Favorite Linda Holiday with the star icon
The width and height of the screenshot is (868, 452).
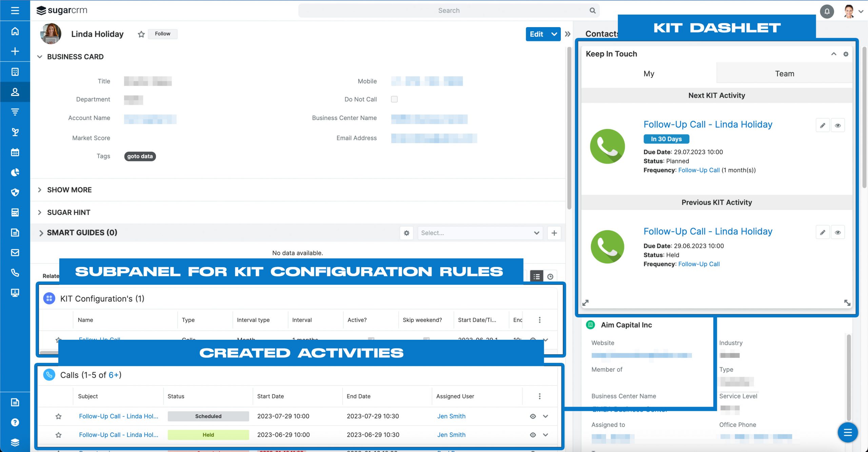[141, 34]
